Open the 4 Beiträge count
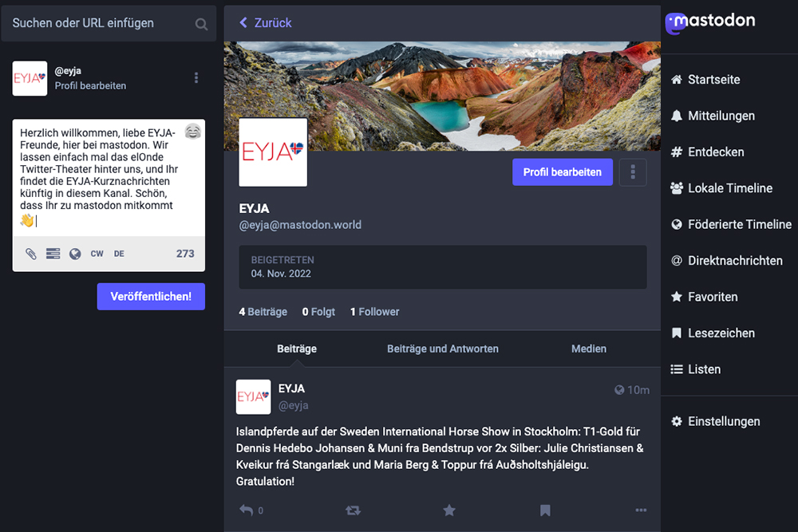Viewport: 798px width, 532px height. tap(263, 312)
